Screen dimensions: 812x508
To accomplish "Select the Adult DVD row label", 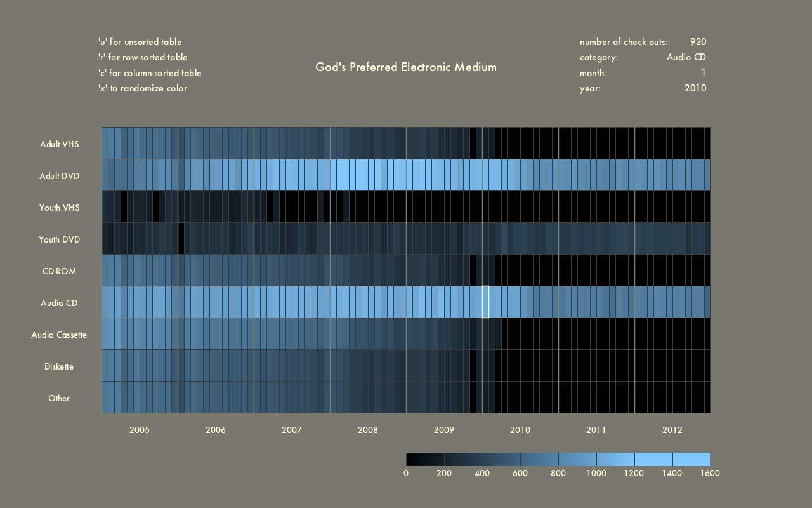I will [x=60, y=176].
